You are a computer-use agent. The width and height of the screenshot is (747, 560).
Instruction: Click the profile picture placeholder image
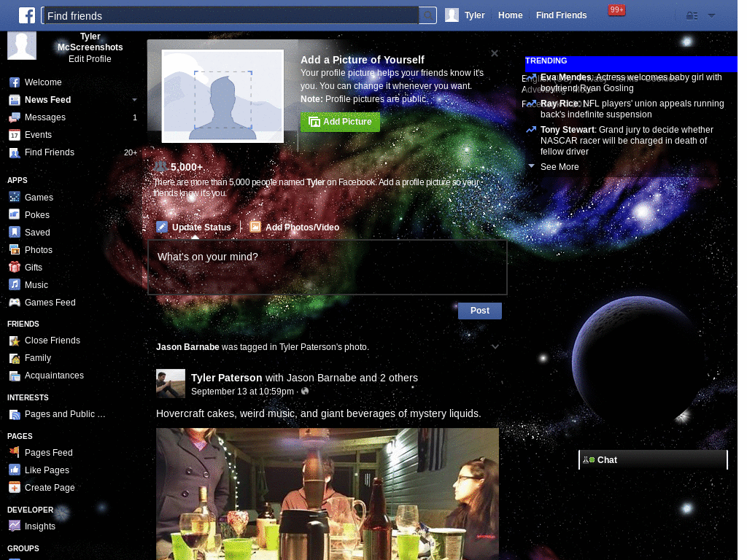[x=222, y=96]
